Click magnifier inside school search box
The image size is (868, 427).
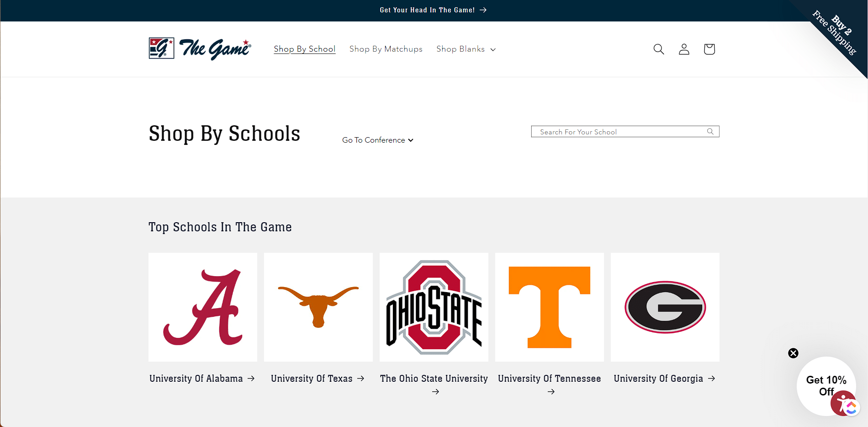[710, 132]
